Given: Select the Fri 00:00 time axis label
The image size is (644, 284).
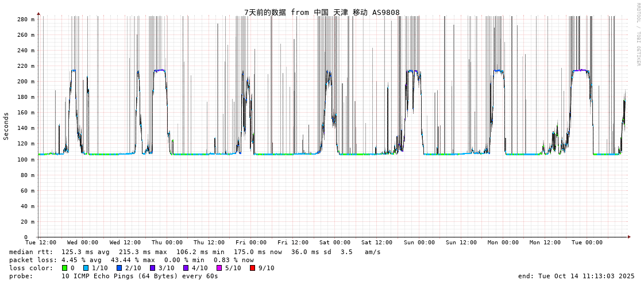Looking at the screenshot, I should coord(251,243).
